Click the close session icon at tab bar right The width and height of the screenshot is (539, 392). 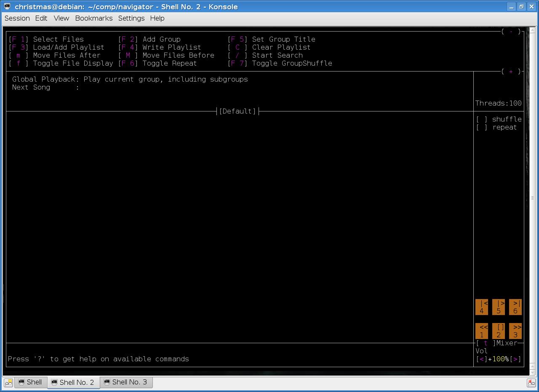(531, 382)
